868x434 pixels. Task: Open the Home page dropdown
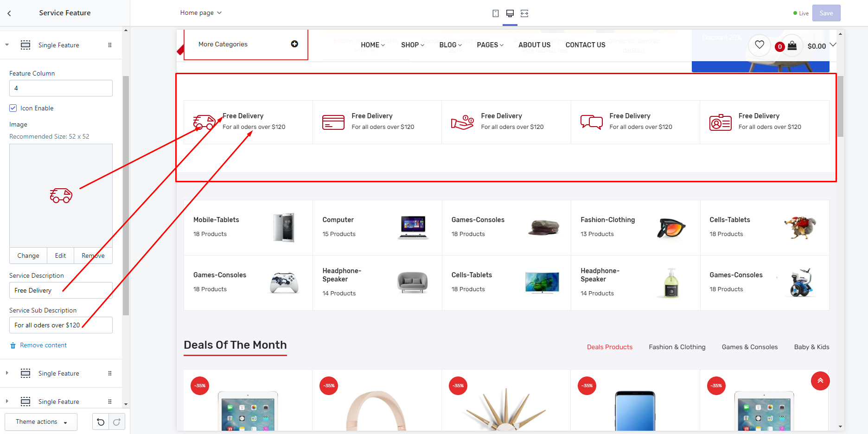point(201,13)
